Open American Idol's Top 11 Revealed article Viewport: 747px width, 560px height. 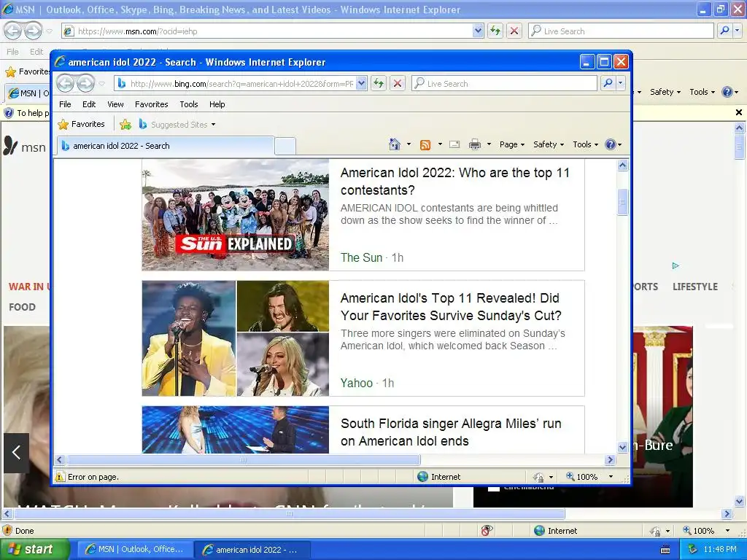[x=451, y=307]
